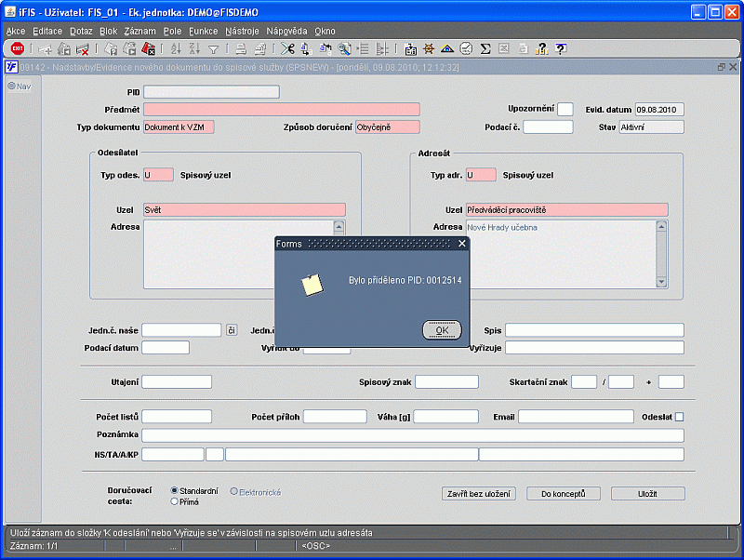Screen dimensions: 744x560
Task: Click the Do konceptů button
Action: coord(564,494)
